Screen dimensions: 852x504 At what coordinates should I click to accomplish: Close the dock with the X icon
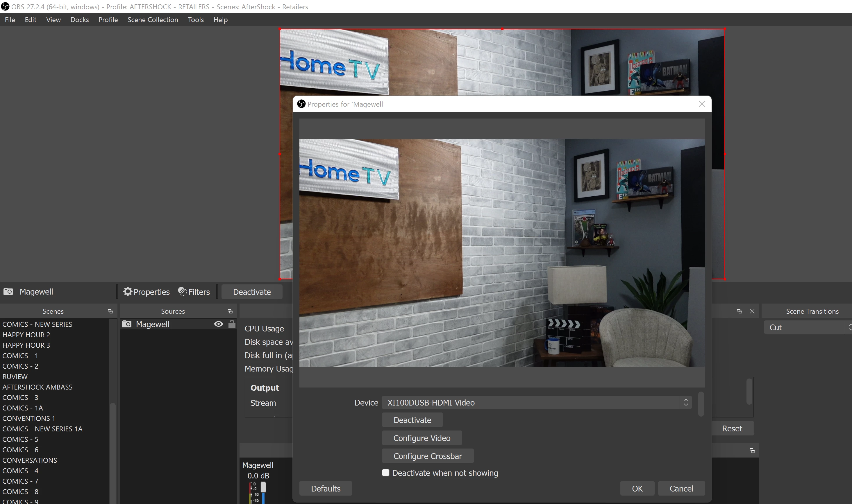click(x=752, y=311)
